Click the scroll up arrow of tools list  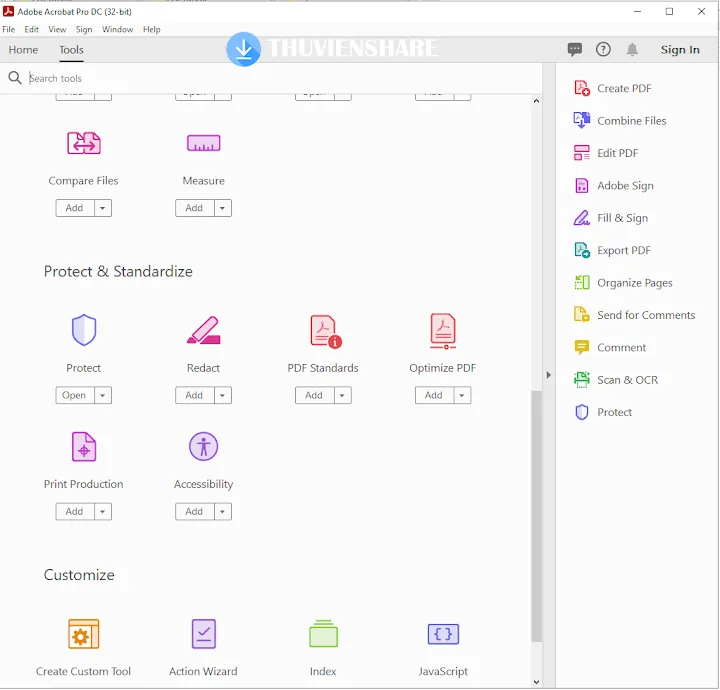[536, 101]
